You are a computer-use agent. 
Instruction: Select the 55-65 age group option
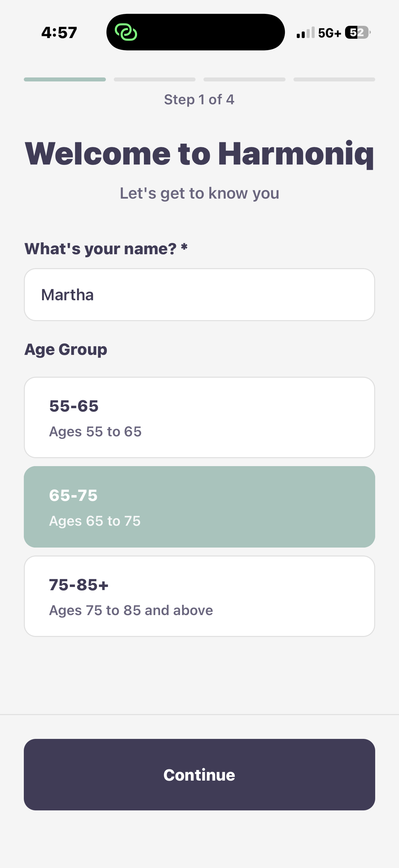tap(199, 417)
